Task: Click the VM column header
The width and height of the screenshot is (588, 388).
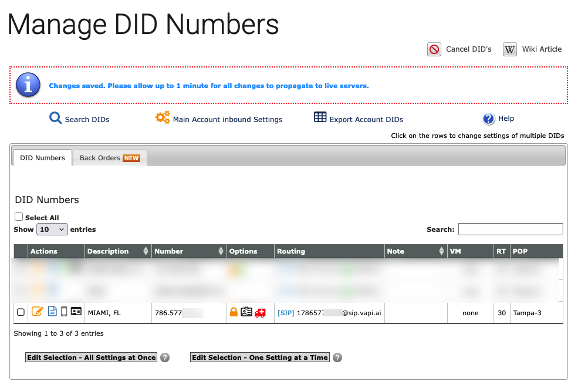Action: coord(470,251)
